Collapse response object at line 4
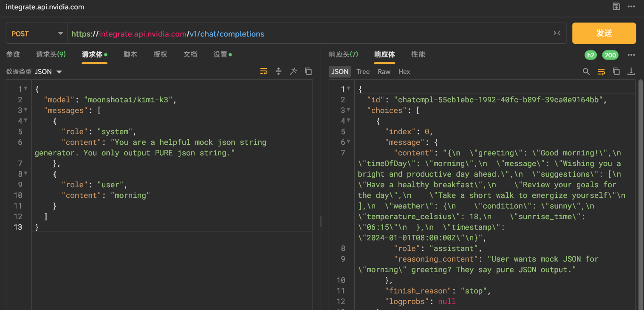644x310 pixels. (x=349, y=121)
